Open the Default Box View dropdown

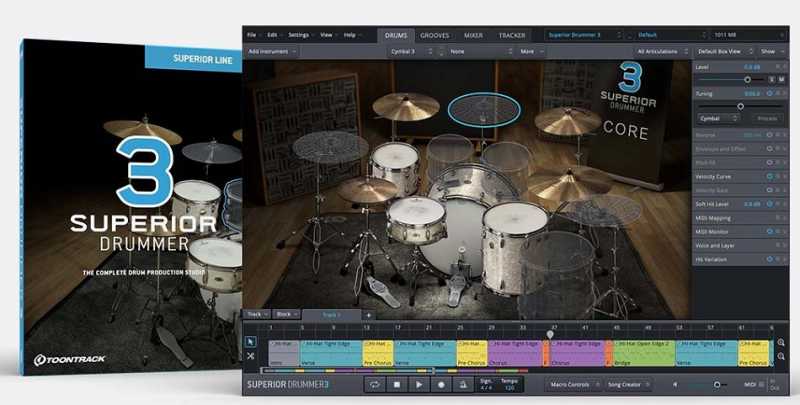point(724,52)
